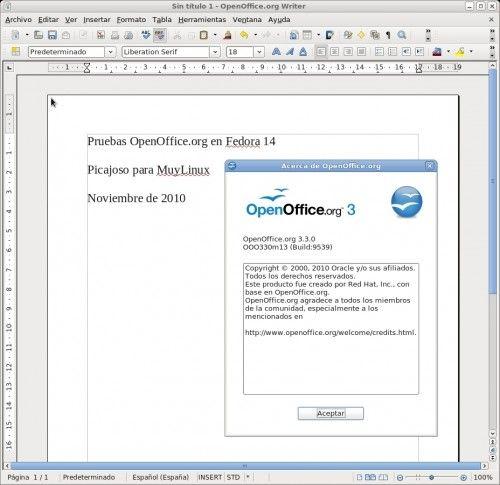Click the Print file directly icon
Screen dimensions: 500x485
pos(115,35)
